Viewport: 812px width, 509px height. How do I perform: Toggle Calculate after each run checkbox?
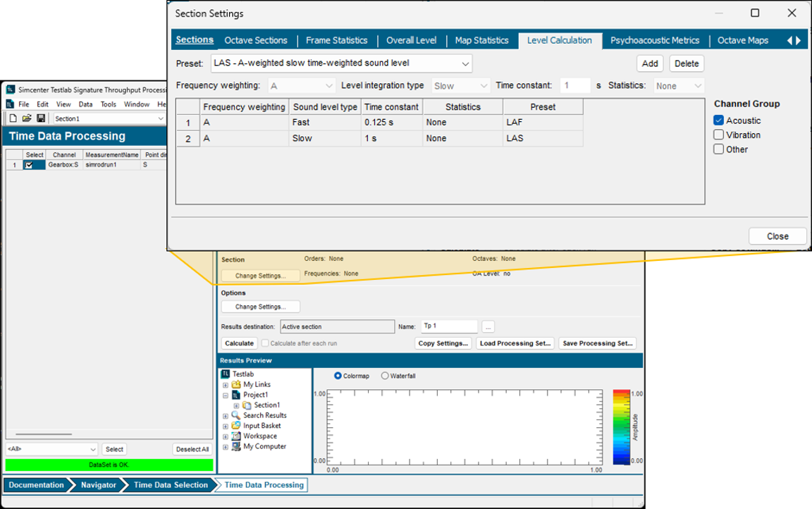pos(265,343)
